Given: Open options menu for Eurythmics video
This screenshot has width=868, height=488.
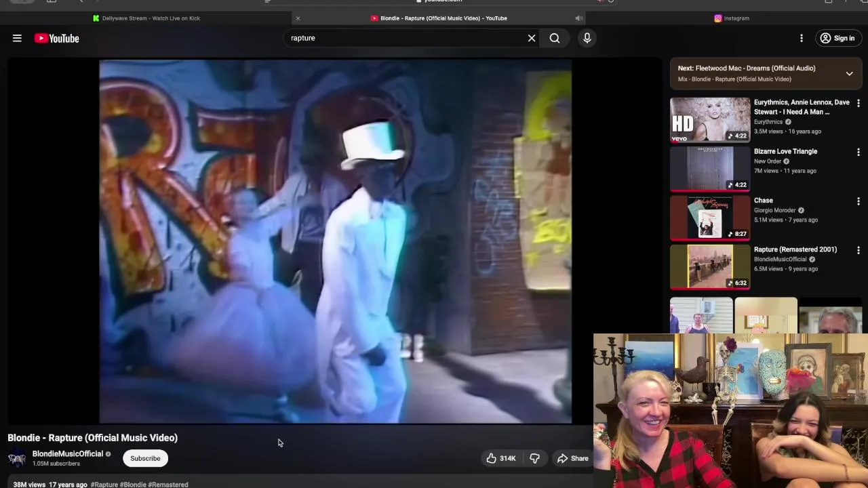Looking at the screenshot, I should (859, 104).
